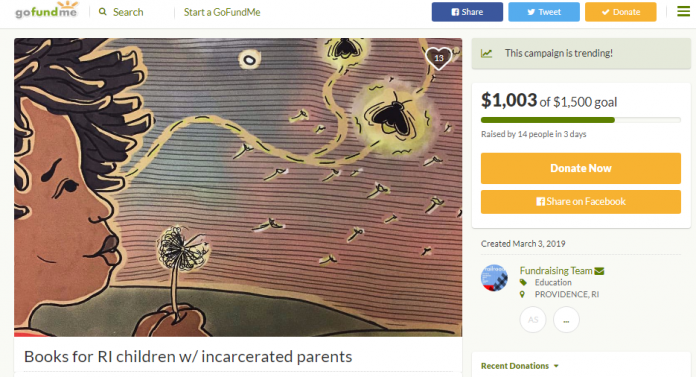Click the Education category tag icon
This screenshot has height=377, width=696.
523,282
